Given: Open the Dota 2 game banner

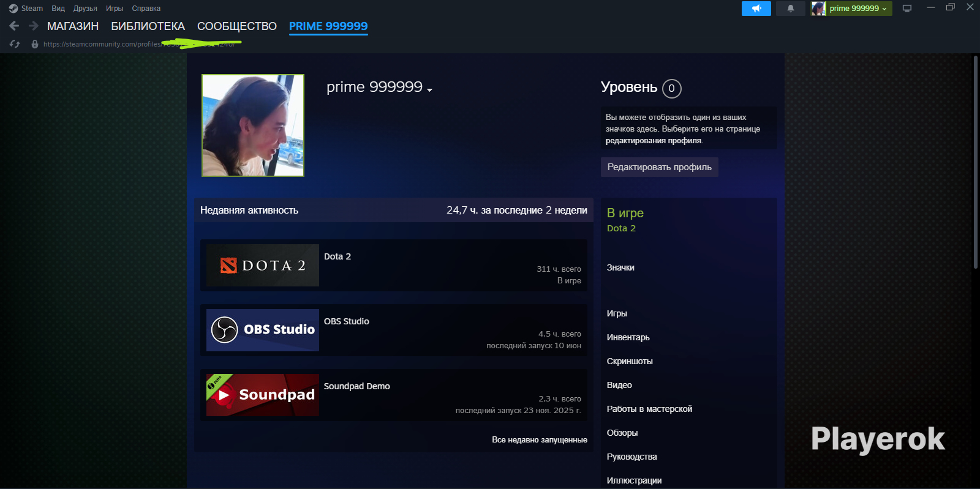Looking at the screenshot, I should point(263,266).
